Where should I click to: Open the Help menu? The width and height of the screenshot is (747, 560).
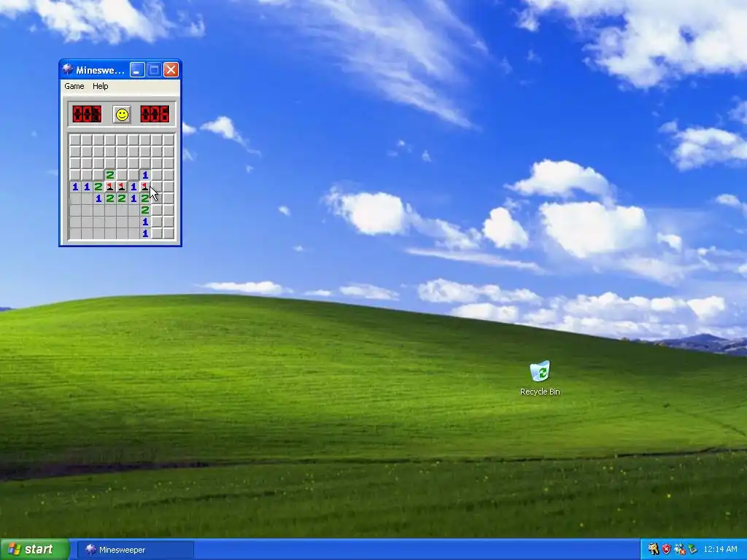[100, 86]
